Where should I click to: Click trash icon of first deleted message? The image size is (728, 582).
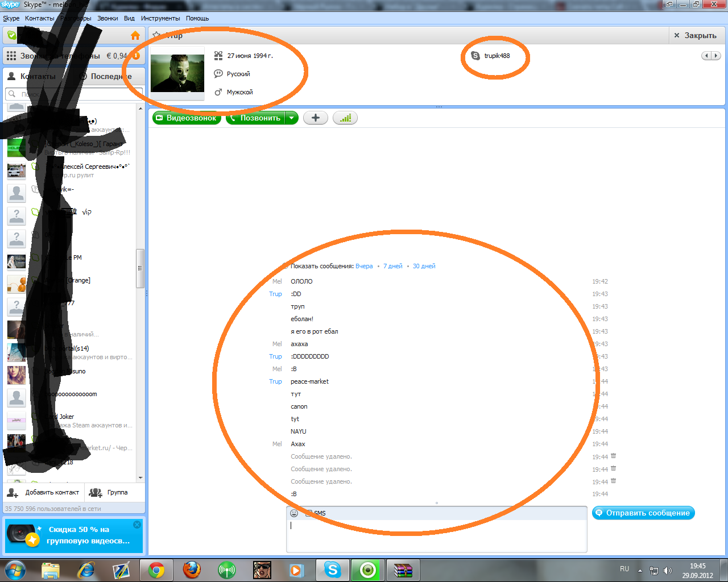614,456
